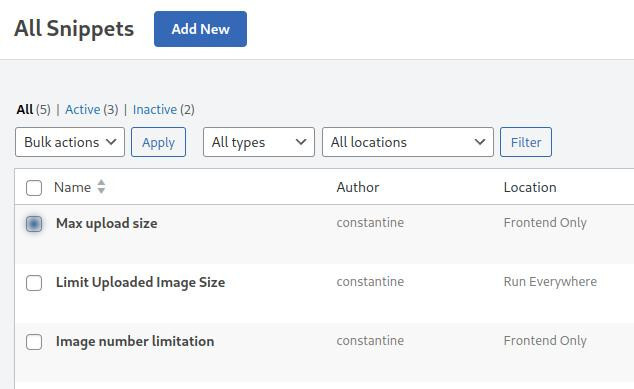The width and height of the screenshot is (634, 389).
Task: Open the Limit Uploaded Image Size snippet
Action: pos(140,282)
